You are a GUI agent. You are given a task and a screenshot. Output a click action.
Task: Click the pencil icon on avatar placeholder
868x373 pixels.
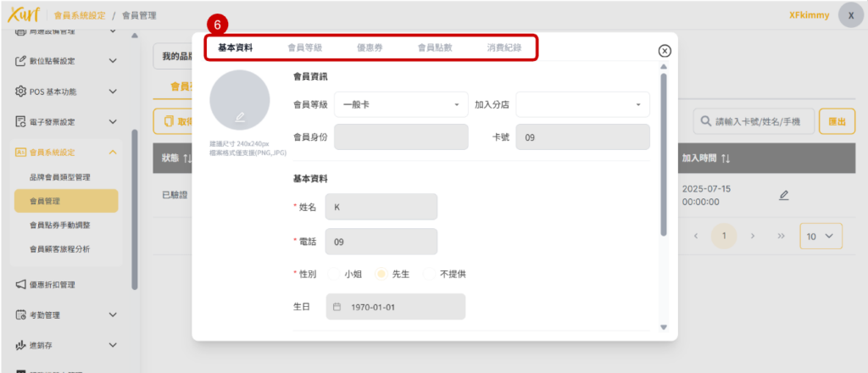pos(240,116)
